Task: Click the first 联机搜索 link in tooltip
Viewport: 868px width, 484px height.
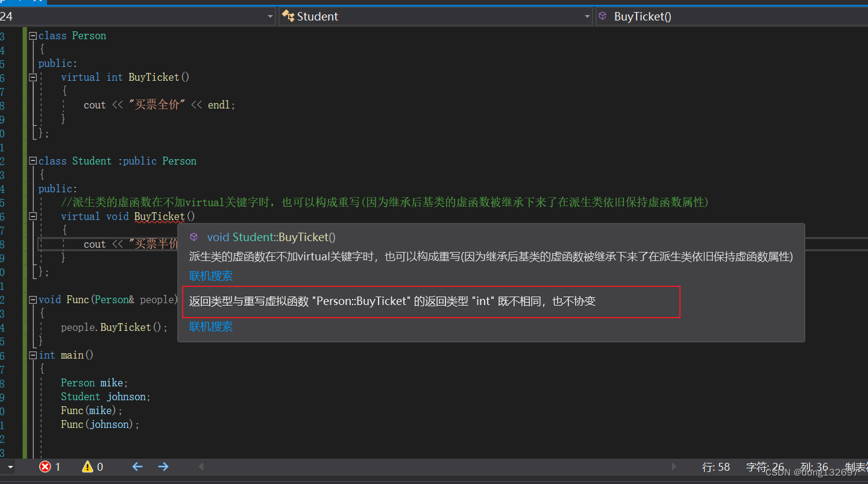Action: (x=211, y=276)
